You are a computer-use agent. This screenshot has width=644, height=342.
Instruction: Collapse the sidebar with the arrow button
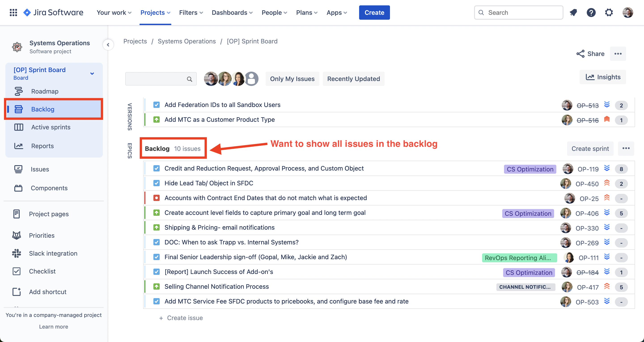click(x=108, y=45)
